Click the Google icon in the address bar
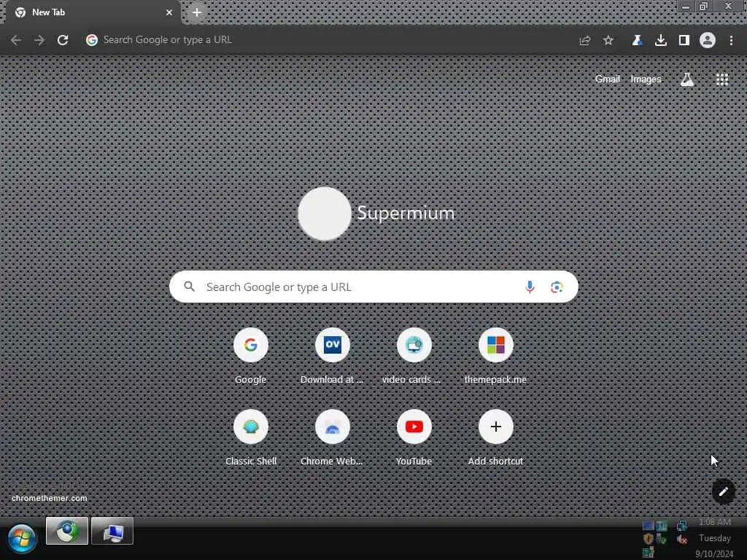The image size is (747, 560). coord(92,40)
